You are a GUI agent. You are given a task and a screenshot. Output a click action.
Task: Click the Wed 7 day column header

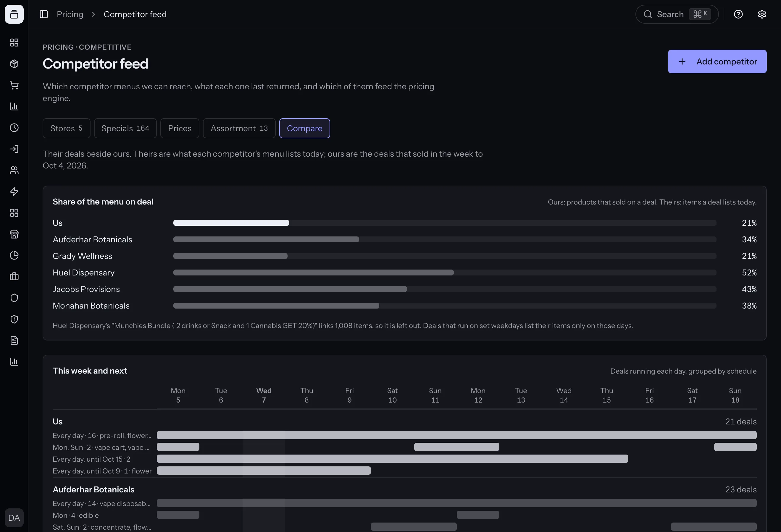pos(264,395)
